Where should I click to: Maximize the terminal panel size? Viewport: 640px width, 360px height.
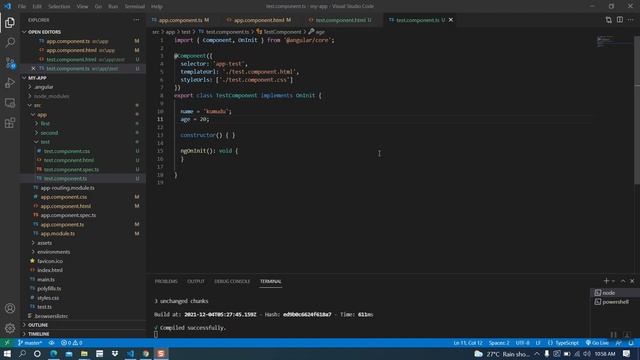(x=623, y=281)
